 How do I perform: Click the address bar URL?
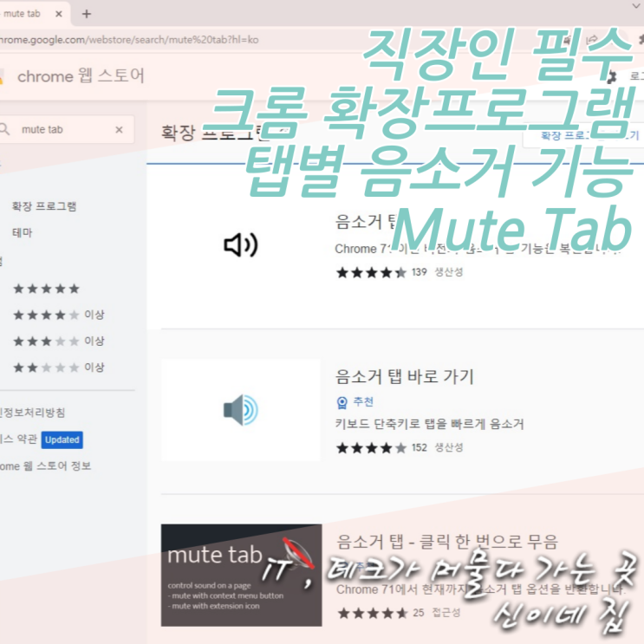(129, 40)
